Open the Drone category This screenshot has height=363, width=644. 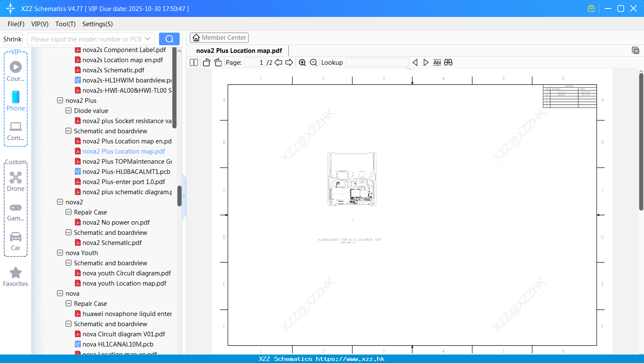coord(16,181)
